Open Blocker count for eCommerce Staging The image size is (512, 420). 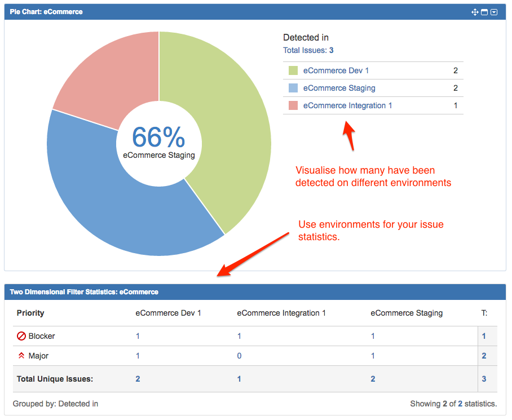[x=373, y=336]
